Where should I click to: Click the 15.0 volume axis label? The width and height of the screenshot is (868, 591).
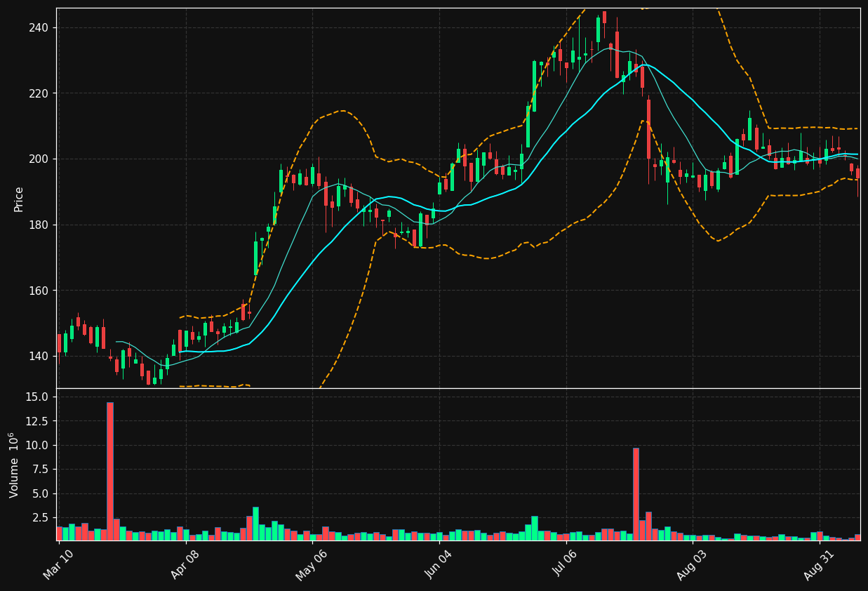[x=37, y=397]
